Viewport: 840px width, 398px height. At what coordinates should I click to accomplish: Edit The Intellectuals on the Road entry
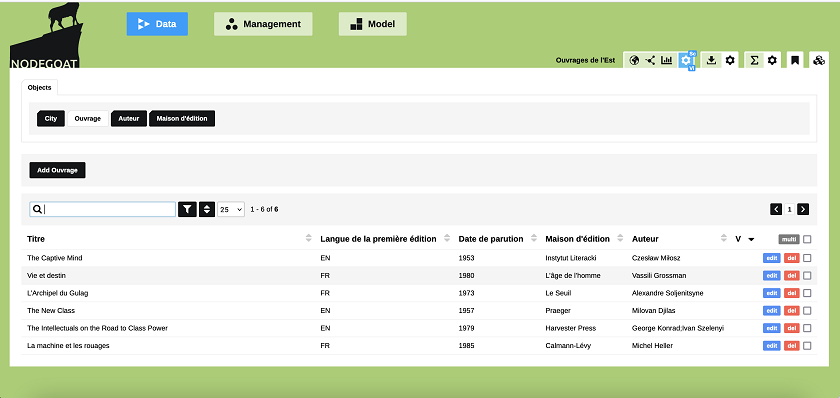[x=772, y=328]
